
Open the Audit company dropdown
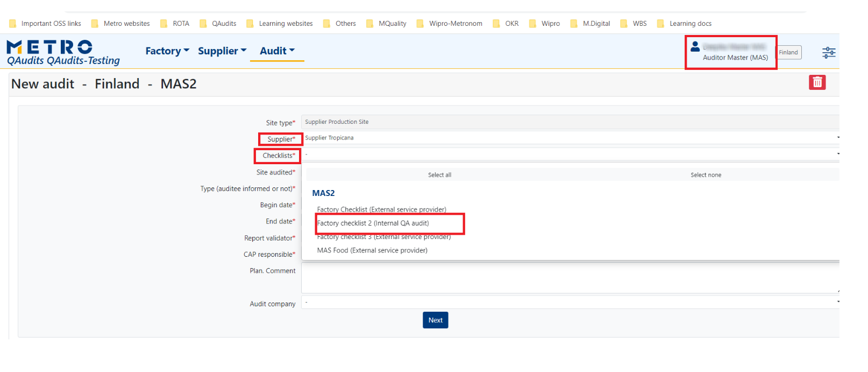pyautogui.click(x=570, y=302)
